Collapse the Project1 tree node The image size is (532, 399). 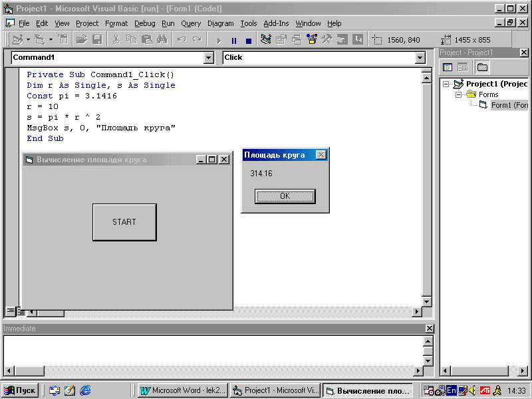446,84
